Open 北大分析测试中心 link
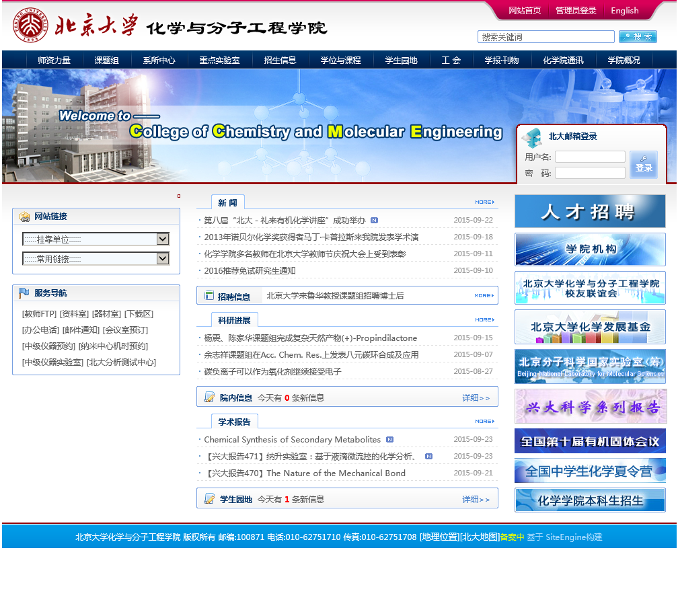Viewport: 678px width, 616px height. pyautogui.click(x=121, y=362)
